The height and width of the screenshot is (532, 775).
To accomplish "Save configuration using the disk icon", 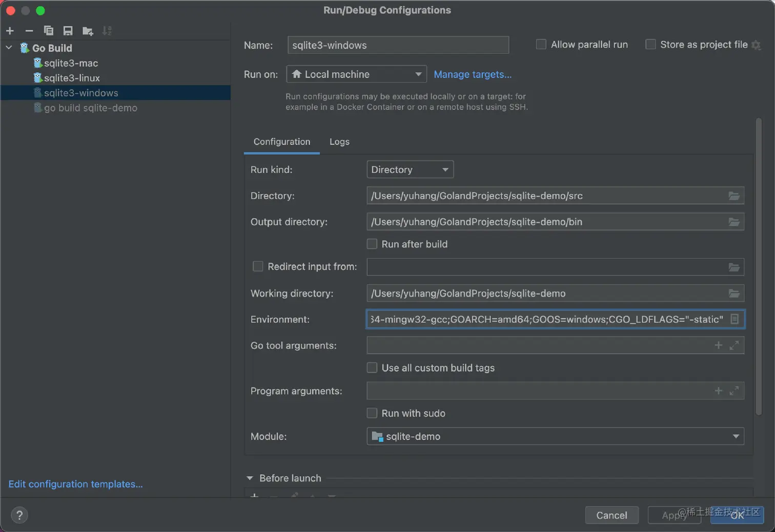I will (x=68, y=31).
